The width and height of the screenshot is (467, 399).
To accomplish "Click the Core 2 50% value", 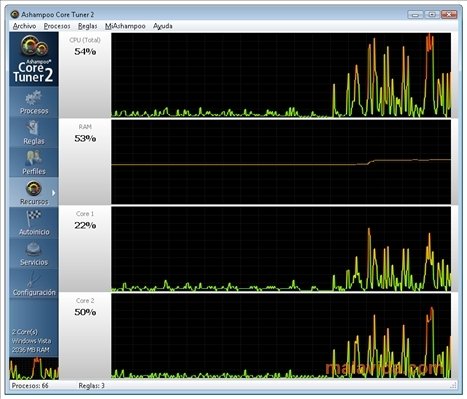I will [85, 312].
